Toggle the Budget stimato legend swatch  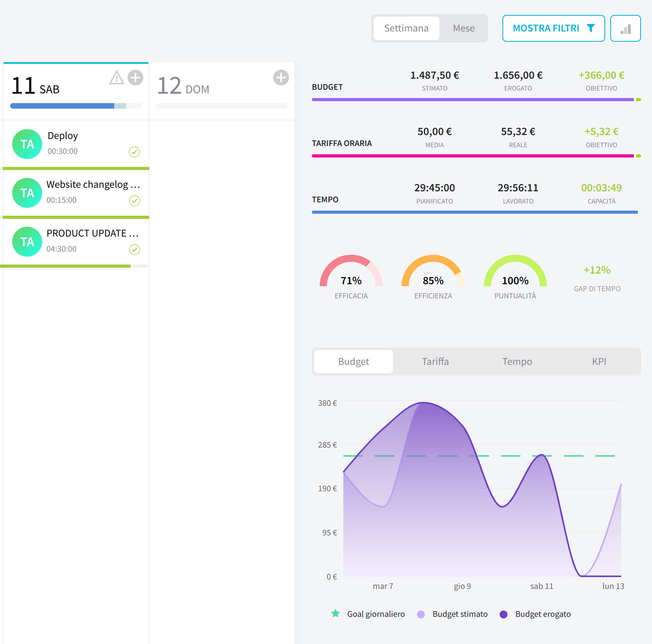421,614
